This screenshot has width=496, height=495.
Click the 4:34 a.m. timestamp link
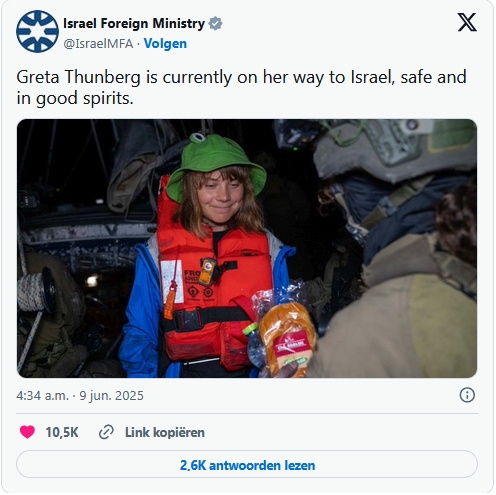click(x=42, y=396)
